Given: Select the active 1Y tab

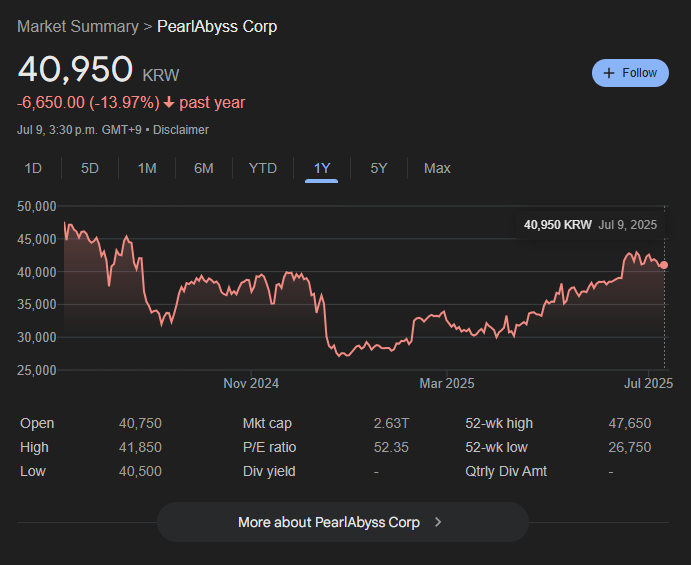Looking at the screenshot, I should [322, 168].
